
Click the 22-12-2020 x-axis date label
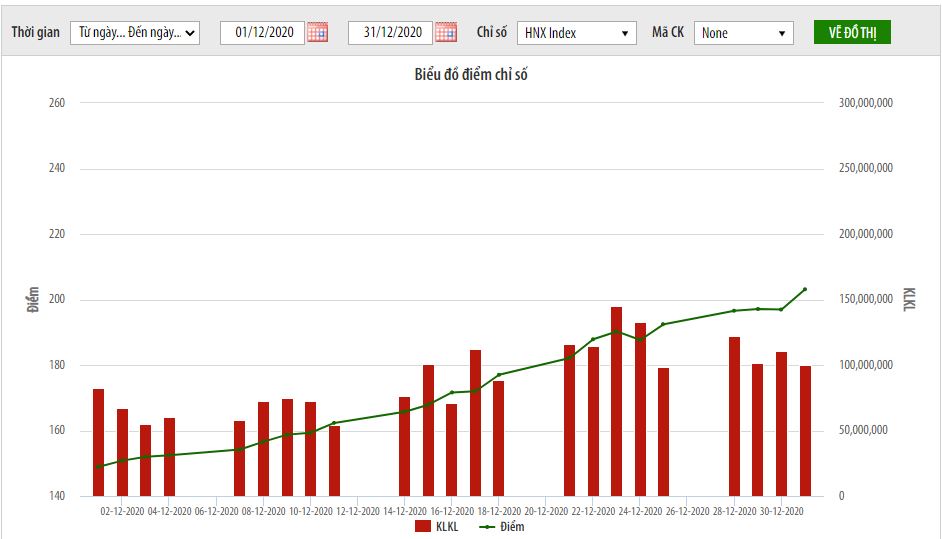coord(593,511)
